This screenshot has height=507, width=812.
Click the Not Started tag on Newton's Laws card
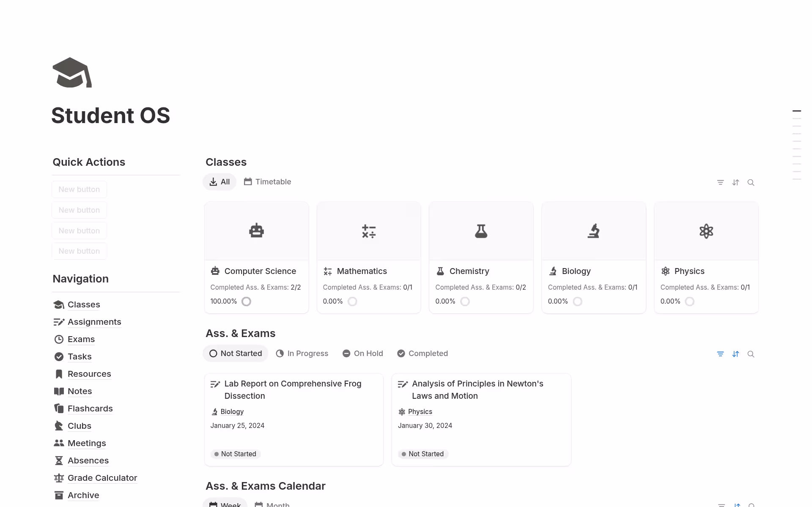point(423,454)
